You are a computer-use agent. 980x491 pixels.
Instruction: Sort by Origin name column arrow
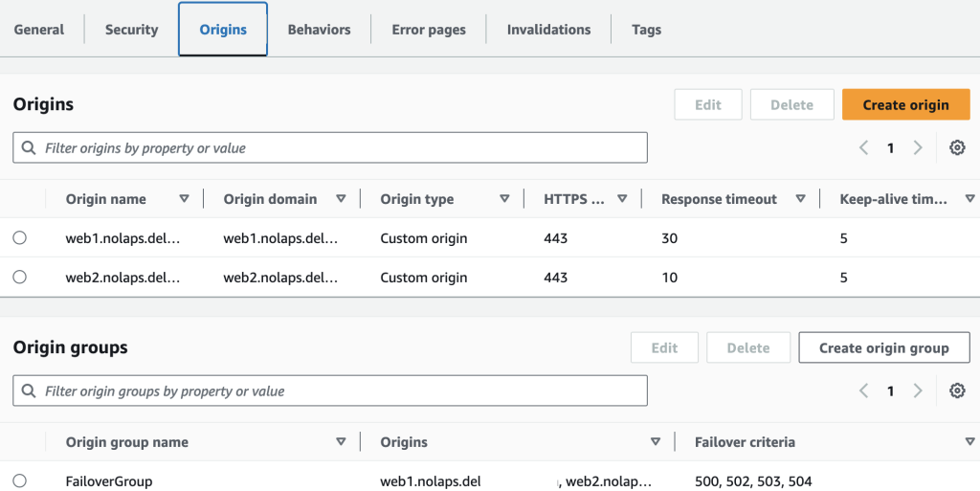click(x=184, y=199)
